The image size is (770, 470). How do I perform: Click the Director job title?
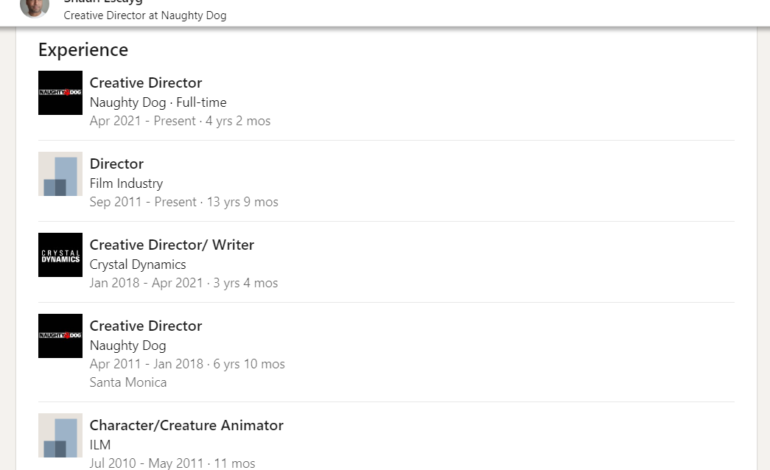pos(117,164)
